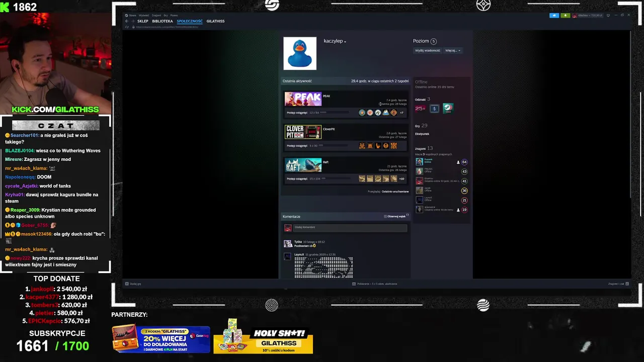
Task: Expand the kaczylep username dropdown arrow
Action: [345, 42]
